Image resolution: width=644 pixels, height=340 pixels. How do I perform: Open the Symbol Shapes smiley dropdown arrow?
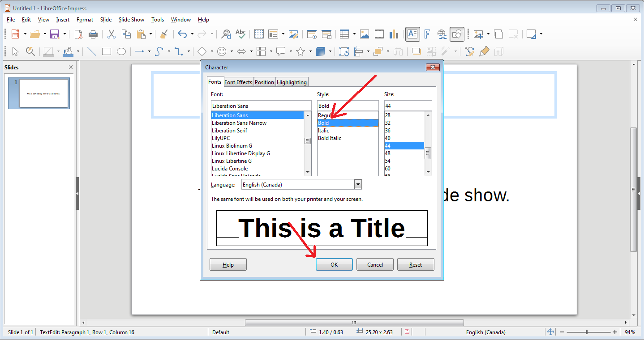[232, 51]
